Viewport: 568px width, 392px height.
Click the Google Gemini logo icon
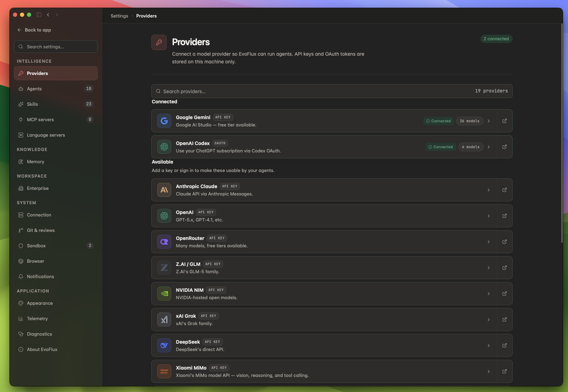164,121
